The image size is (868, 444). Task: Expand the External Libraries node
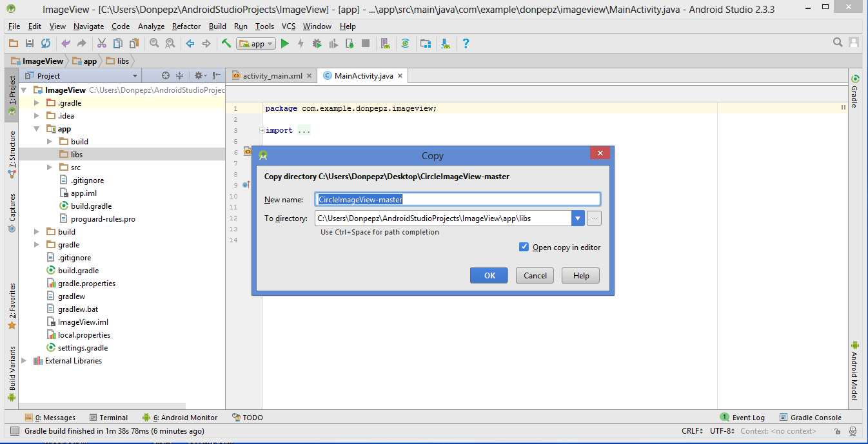pos(25,361)
